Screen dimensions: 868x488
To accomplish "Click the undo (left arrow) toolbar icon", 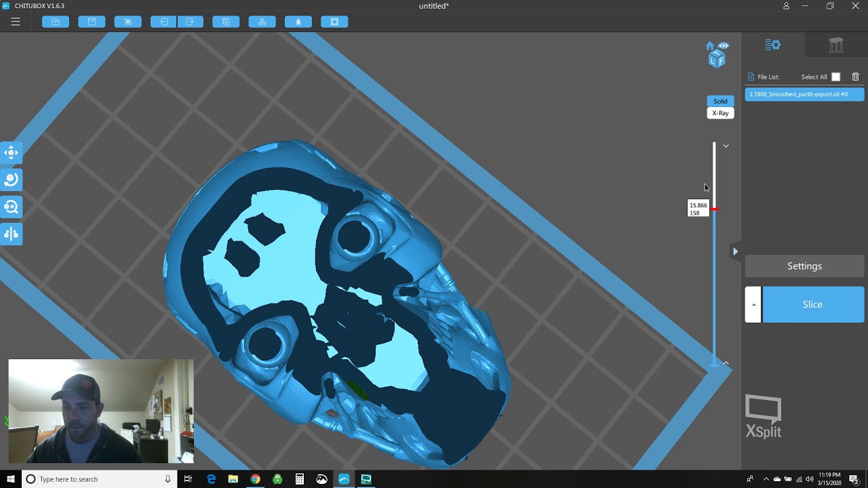I will point(163,22).
